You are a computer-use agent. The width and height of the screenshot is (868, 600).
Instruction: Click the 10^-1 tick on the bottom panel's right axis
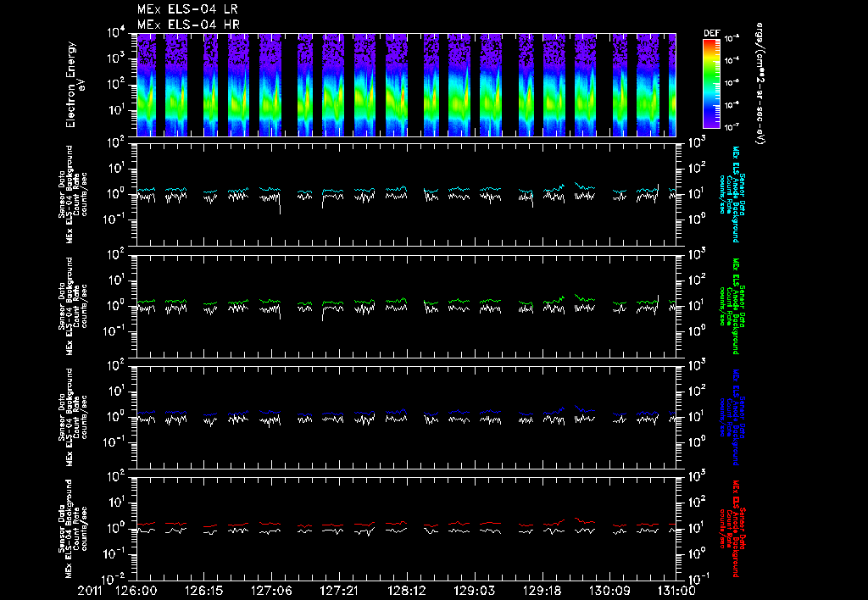point(698,579)
